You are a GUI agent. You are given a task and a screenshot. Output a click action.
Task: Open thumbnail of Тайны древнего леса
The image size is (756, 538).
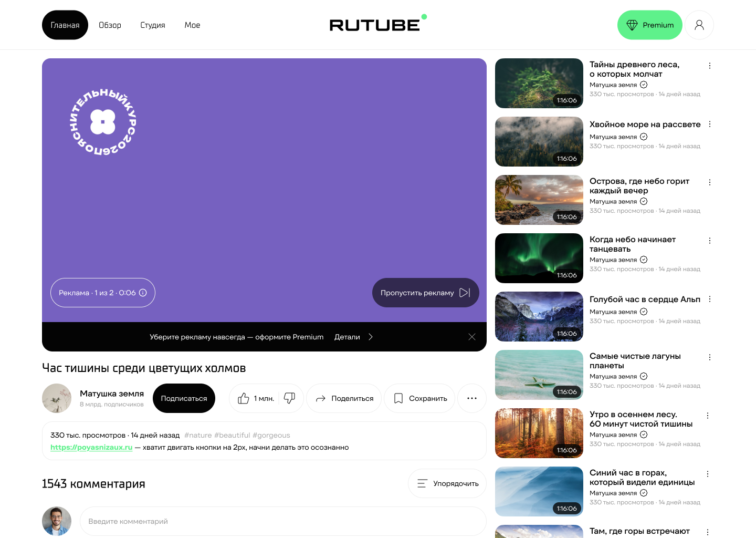(x=539, y=83)
